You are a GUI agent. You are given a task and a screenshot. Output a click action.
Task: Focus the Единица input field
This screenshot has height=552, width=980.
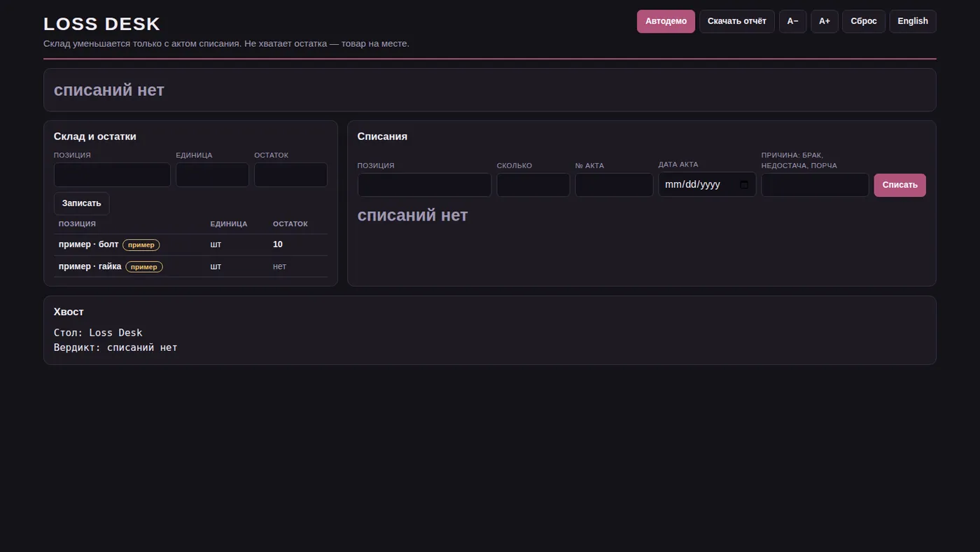[212, 175]
